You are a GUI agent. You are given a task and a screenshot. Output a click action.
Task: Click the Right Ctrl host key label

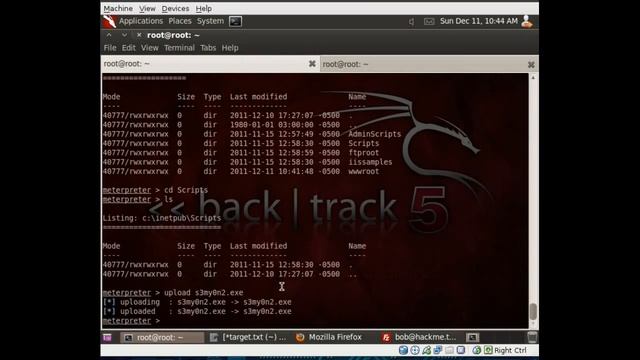[510, 350]
